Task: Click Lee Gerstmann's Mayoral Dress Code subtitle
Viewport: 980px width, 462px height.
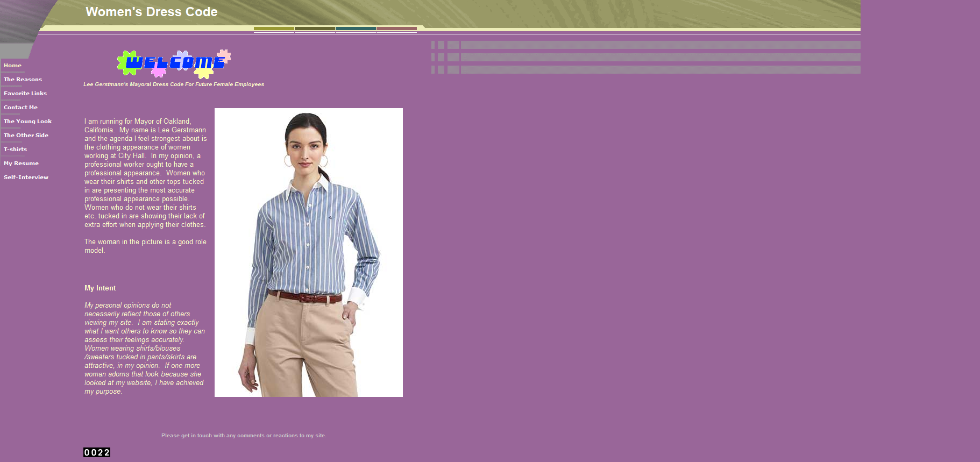Action: click(174, 84)
